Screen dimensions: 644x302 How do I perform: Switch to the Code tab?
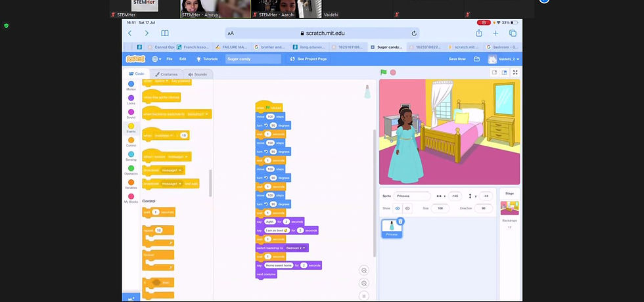pos(137,74)
